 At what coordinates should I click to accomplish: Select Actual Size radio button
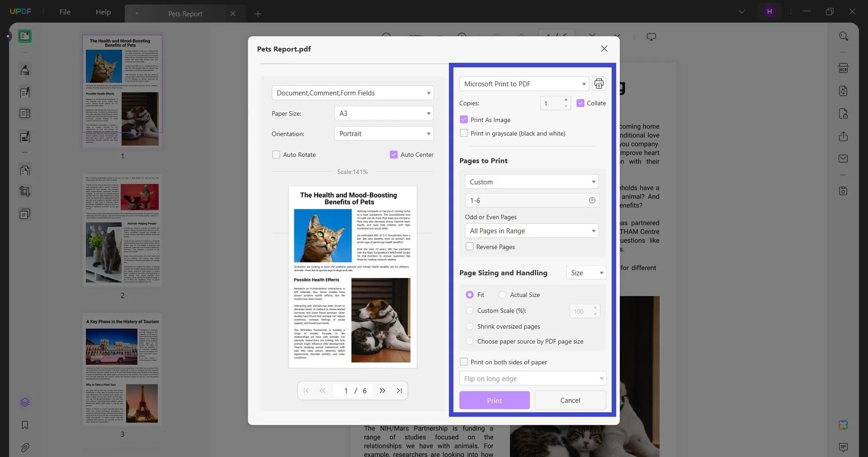[x=502, y=295]
